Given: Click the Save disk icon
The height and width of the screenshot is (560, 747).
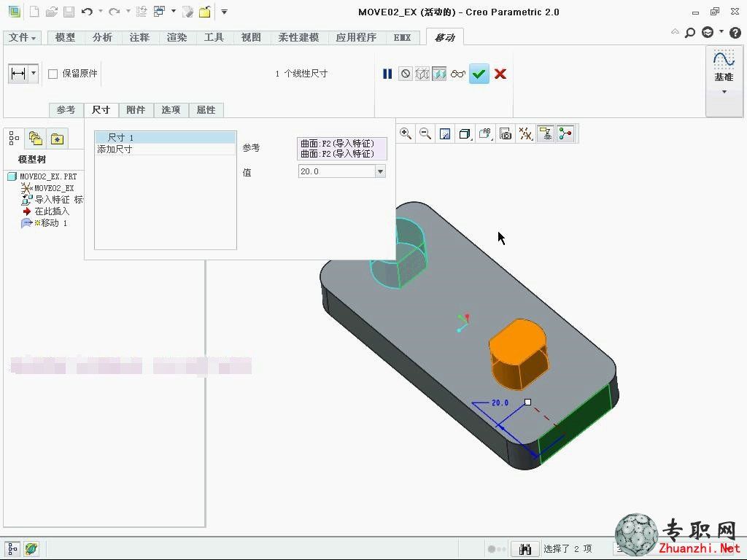Looking at the screenshot, I should (x=69, y=12).
